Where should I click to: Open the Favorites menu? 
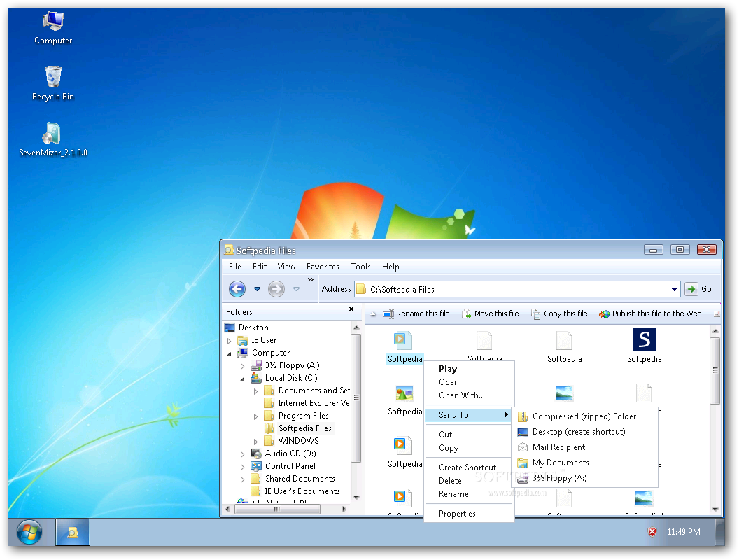click(x=323, y=267)
